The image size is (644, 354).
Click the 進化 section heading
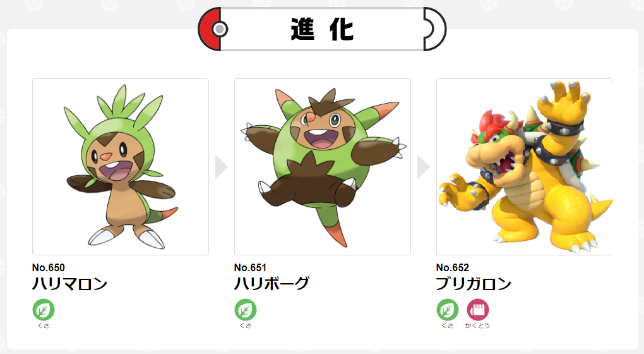[x=322, y=30]
